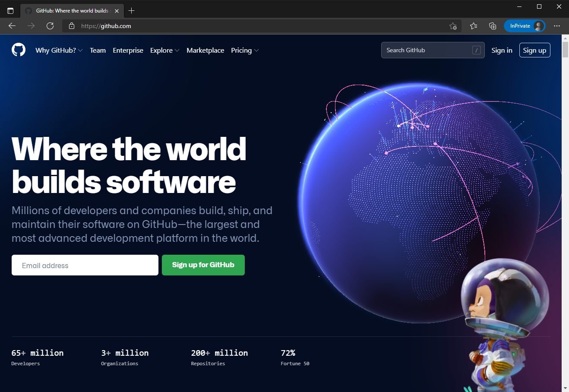Click the Sign in link
The width and height of the screenshot is (569, 392).
pyautogui.click(x=502, y=51)
